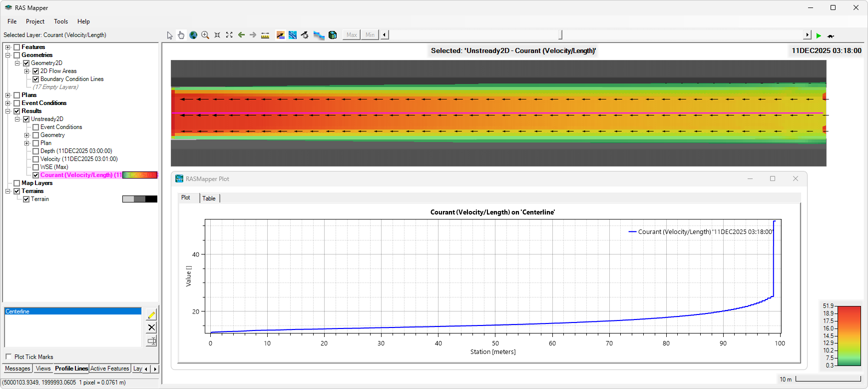Open the Tools menu
868x389 pixels.
tap(61, 21)
